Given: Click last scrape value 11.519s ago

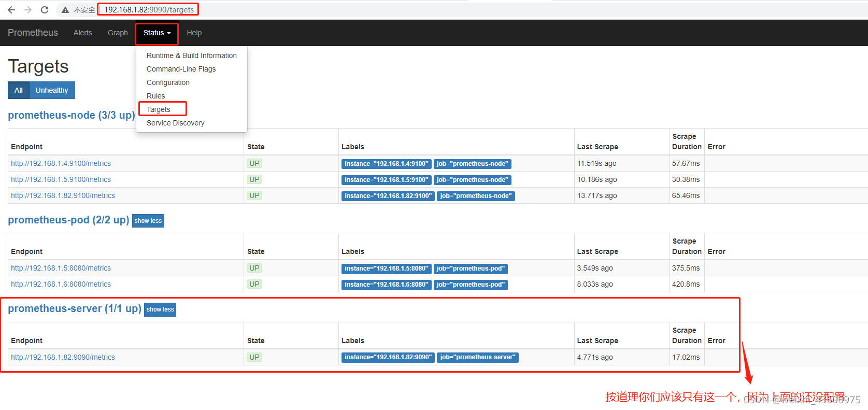Looking at the screenshot, I should coord(597,163).
